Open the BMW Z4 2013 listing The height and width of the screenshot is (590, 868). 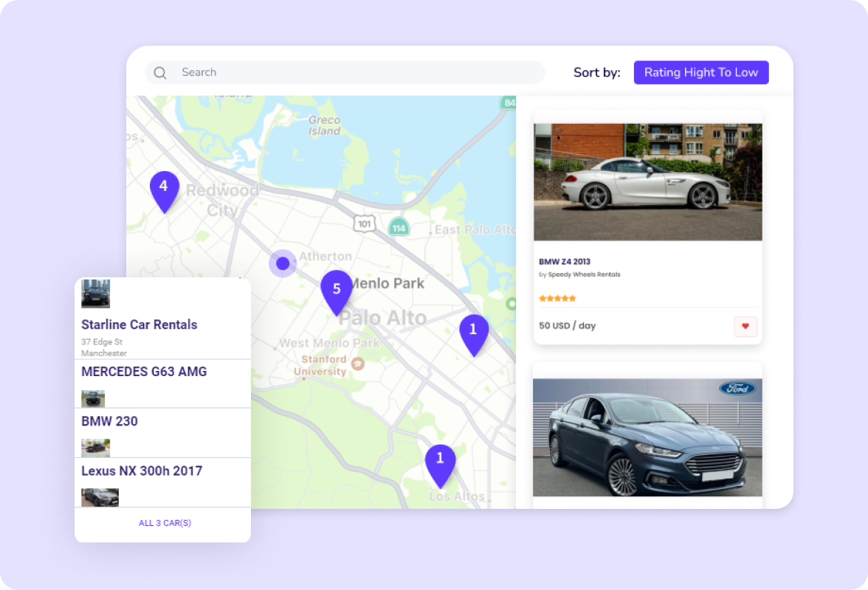(564, 261)
